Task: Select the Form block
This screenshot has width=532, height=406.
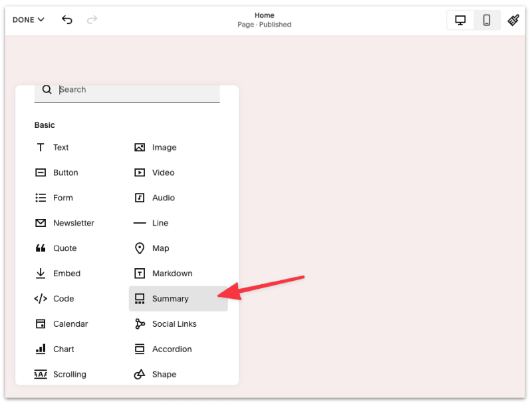Action: 63,198
